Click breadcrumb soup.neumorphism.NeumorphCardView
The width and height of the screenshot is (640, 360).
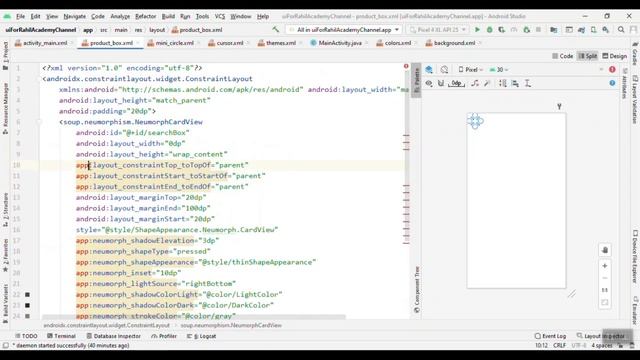point(231,325)
